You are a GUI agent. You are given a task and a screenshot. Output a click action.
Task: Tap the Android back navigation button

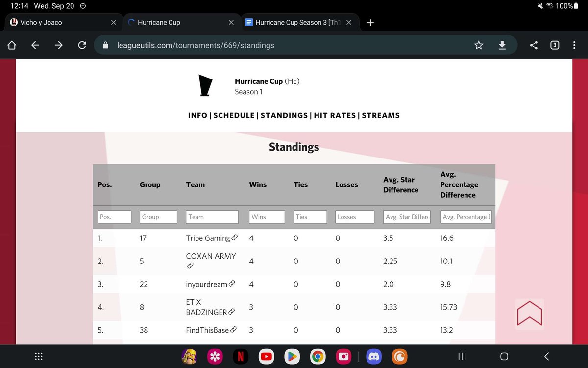[x=547, y=357]
